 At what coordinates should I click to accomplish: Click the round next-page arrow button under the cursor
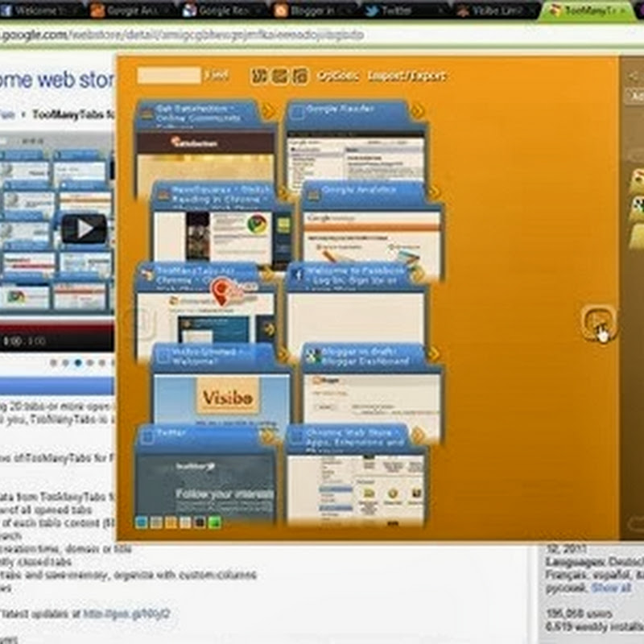tap(599, 323)
